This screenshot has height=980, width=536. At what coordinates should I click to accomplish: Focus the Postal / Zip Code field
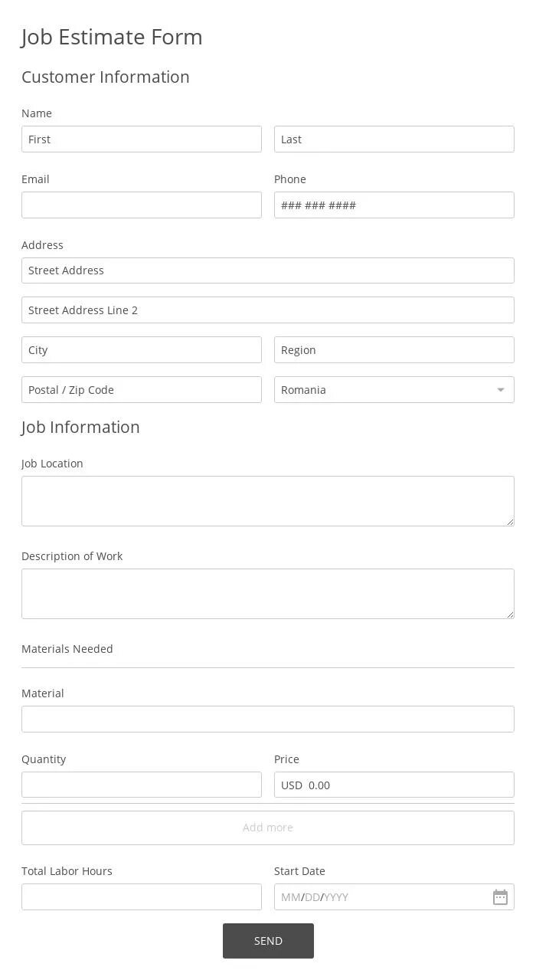(x=142, y=390)
